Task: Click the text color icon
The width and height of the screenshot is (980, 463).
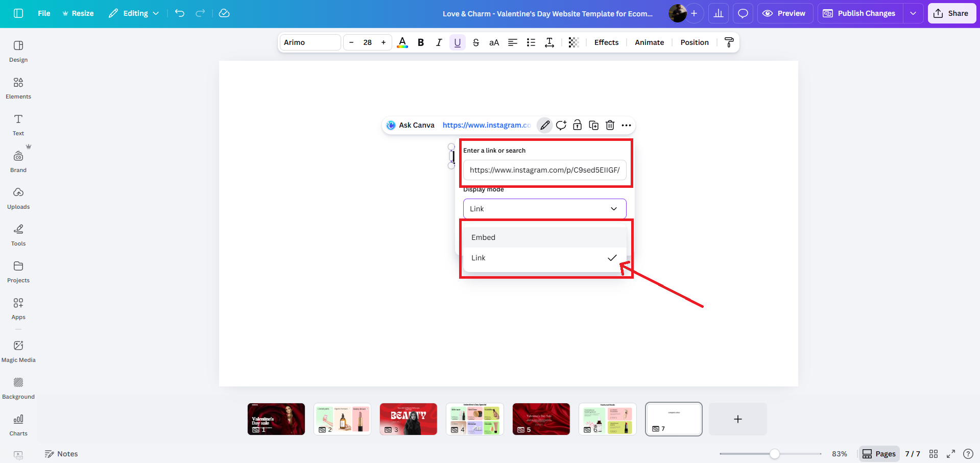Action: (402, 42)
